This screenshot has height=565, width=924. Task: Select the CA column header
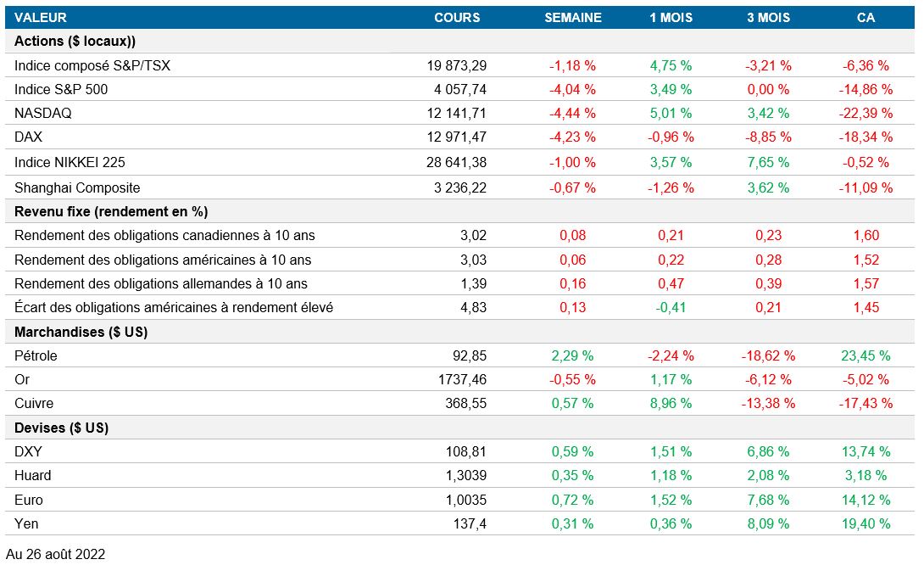(x=866, y=17)
